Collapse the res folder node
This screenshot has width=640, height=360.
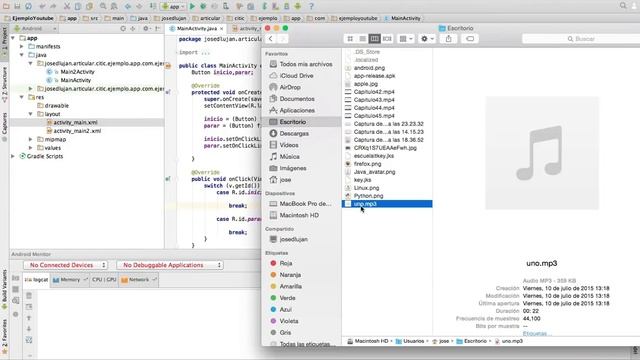[22, 97]
